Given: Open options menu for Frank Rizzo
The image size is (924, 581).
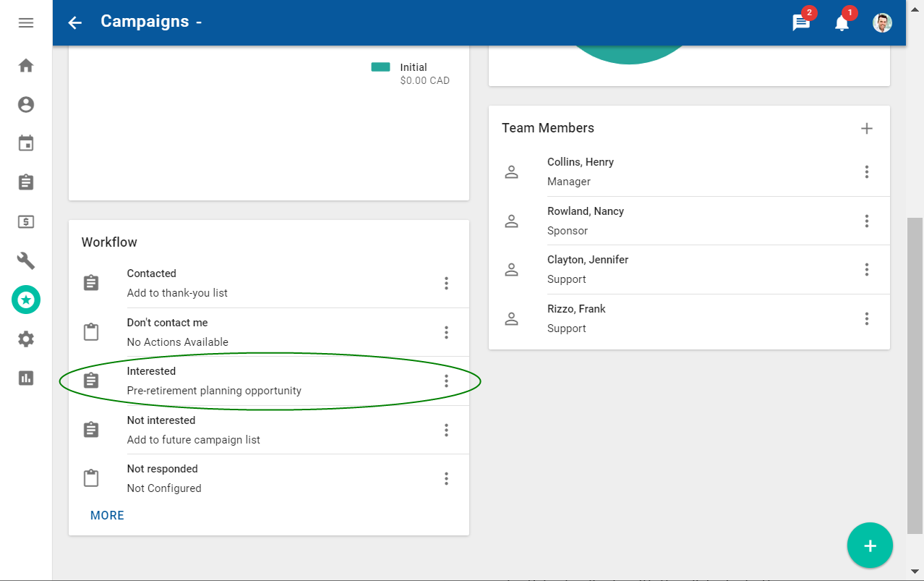Looking at the screenshot, I should pyautogui.click(x=866, y=318).
